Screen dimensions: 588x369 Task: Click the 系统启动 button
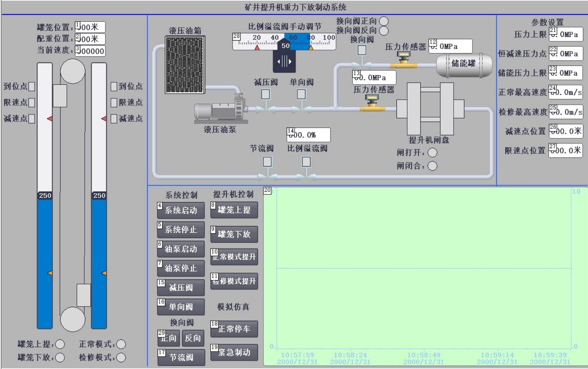[x=181, y=211]
